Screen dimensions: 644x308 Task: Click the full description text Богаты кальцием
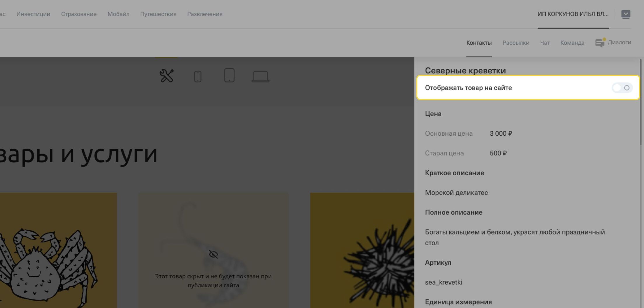(515, 237)
